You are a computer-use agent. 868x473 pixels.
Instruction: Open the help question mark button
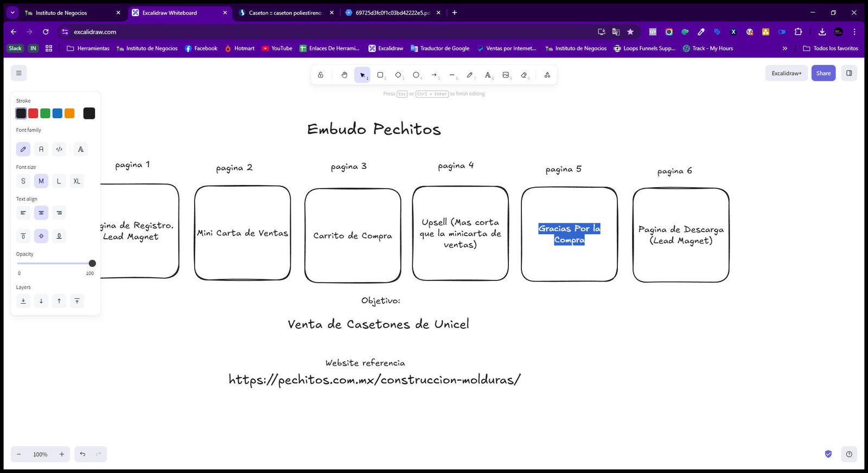pyautogui.click(x=849, y=454)
